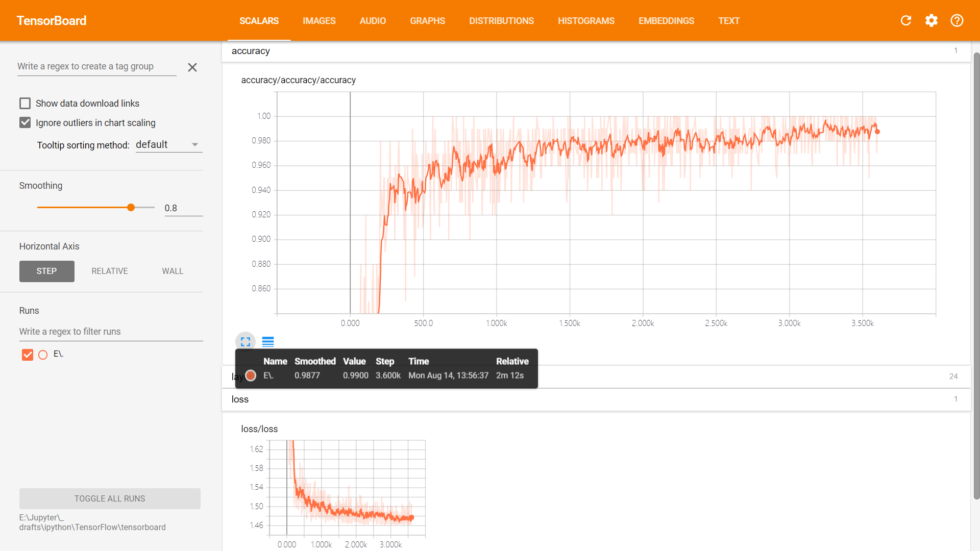980x551 pixels.
Task: Click the Smoothing slider handle
Action: [131, 208]
